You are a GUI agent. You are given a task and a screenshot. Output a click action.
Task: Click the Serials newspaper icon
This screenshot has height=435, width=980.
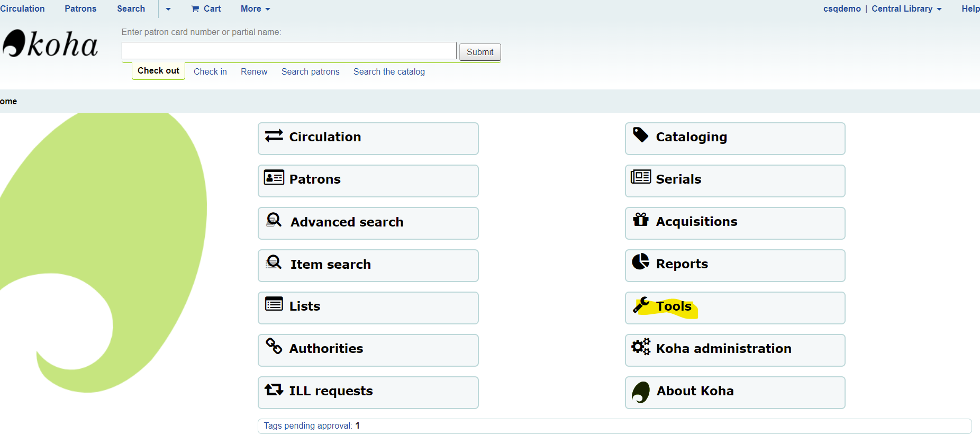tap(640, 177)
